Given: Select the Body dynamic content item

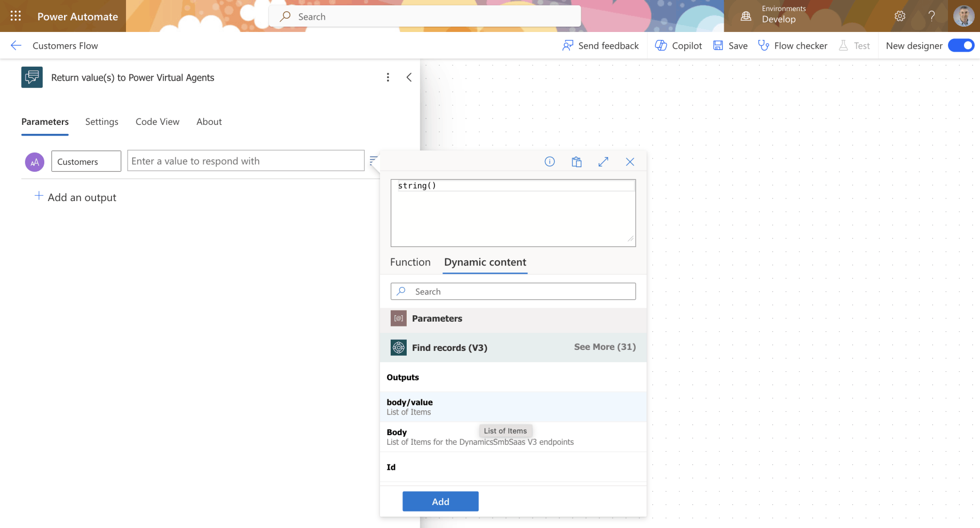Looking at the screenshot, I should point(513,437).
